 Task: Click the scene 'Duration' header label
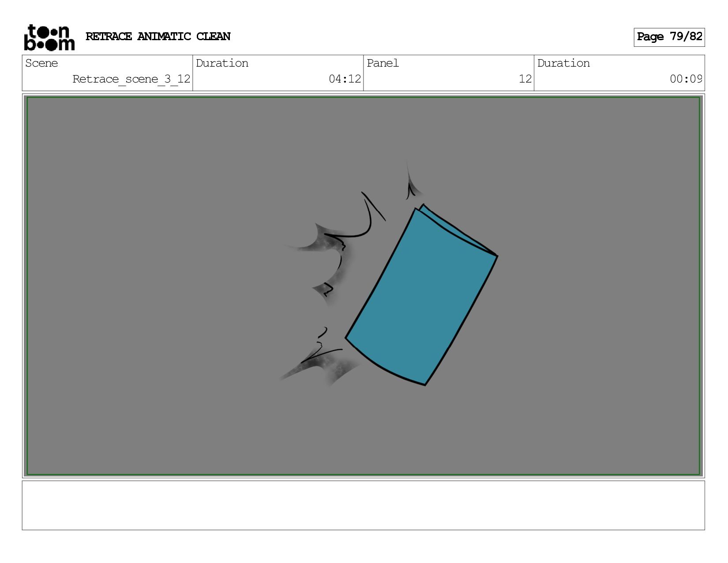[x=222, y=63]
